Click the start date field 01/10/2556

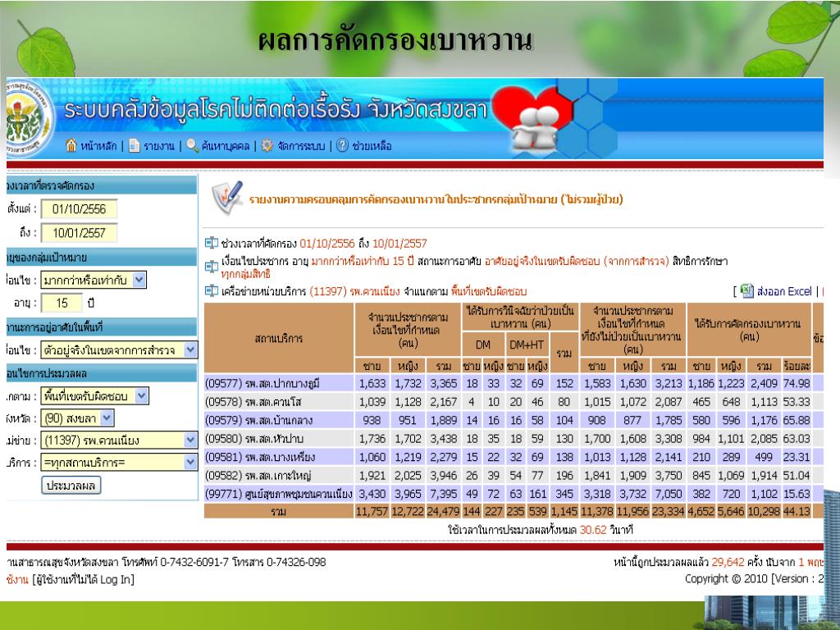point(80,209)
